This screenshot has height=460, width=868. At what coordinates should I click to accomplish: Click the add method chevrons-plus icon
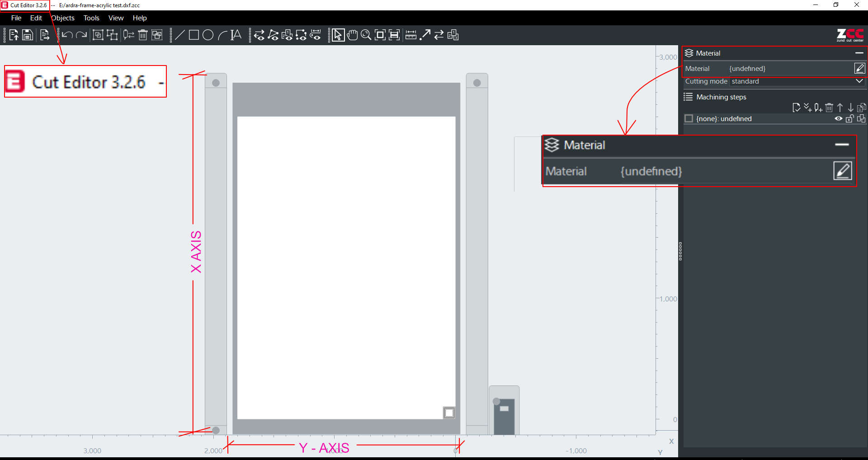click(x=807, y=108)
